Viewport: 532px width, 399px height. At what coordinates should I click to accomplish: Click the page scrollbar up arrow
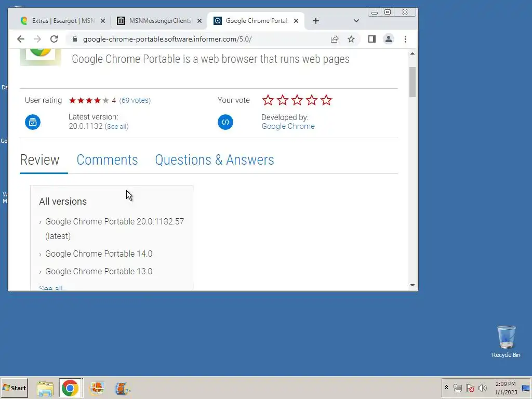point(413,54)
